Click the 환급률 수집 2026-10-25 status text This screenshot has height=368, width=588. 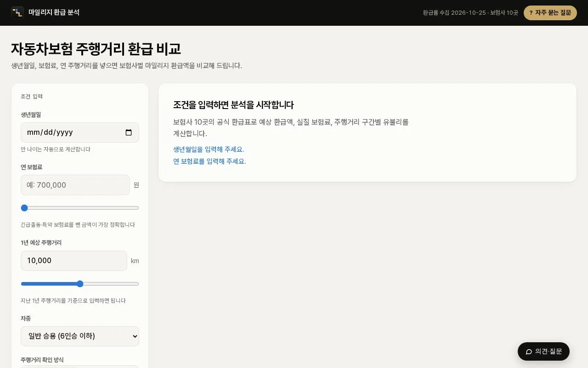click(x=470, y=13)
